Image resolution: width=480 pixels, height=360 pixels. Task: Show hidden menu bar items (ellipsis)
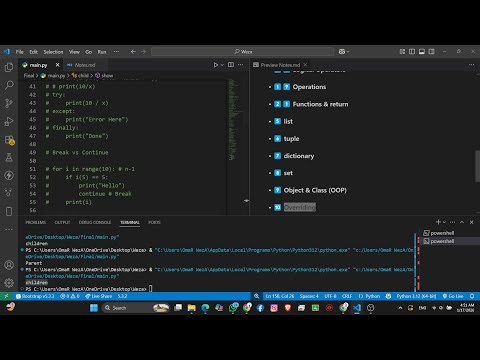[116, 52]
